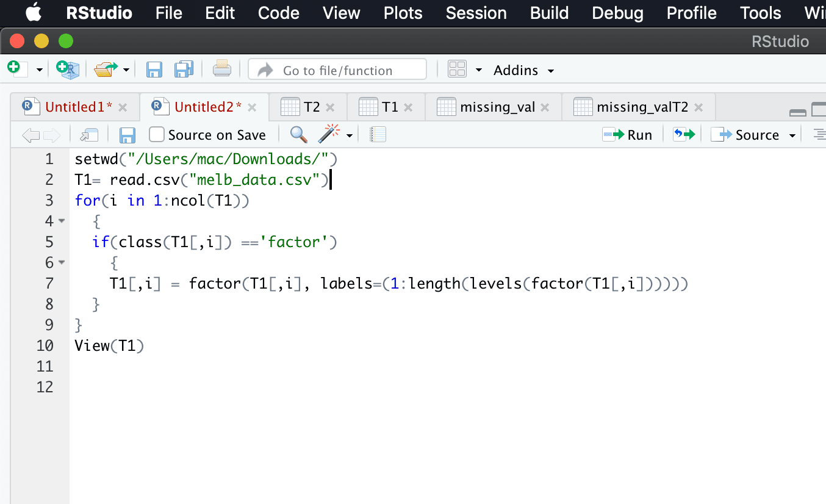This screenshot has width=826, height=504.
Task: Click the if class condition on line 5
Action: [x=215, y=242]
